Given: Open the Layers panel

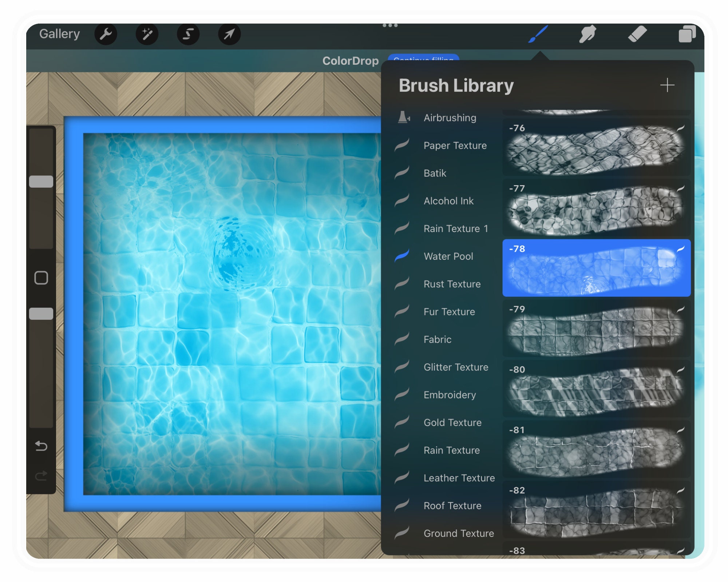Looking at the screenshot, I should 687,34.
